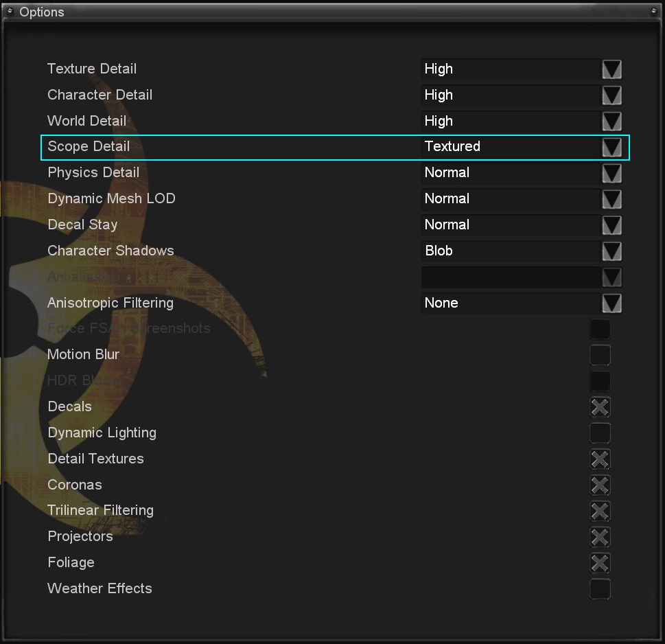The width and height of the screenshot is (665, 644).
Task: Expand the Physics Detail dropdown
Action: [x=611, y=173]
